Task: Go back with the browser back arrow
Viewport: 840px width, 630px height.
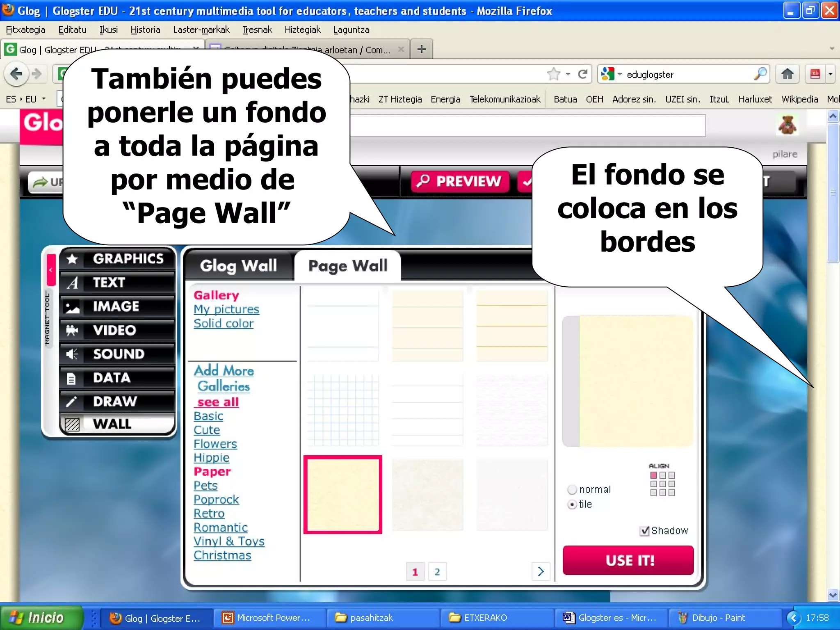Action: click(x=16, y=74)
